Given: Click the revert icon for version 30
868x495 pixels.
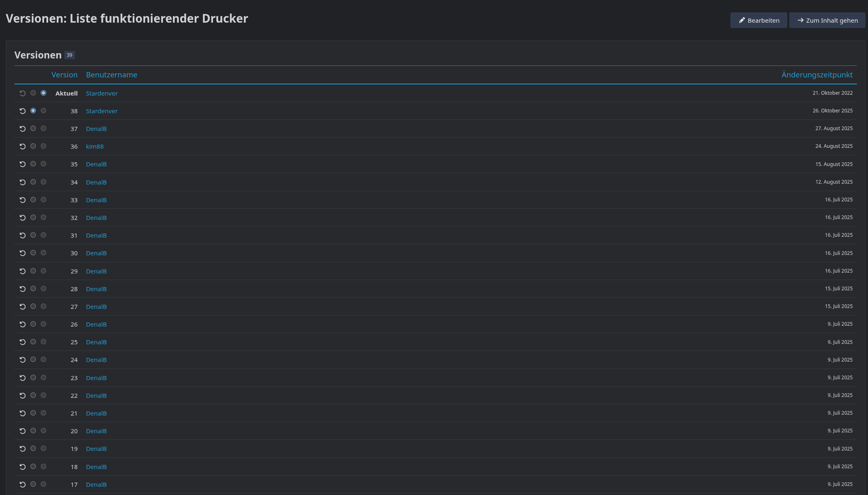Looking at the screenshot, I should tap(23, 253).
